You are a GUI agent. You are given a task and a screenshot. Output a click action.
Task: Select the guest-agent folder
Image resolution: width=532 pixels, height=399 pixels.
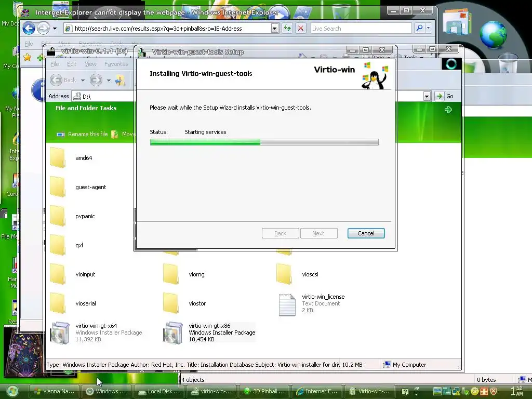78,187
